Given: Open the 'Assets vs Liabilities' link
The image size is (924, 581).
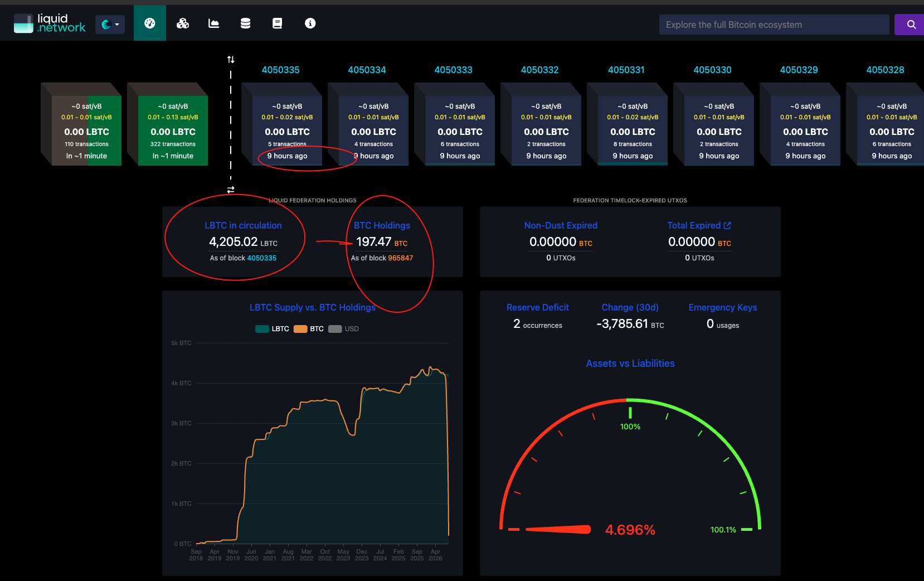Looking at the screenshot, I should coord(630,364).
